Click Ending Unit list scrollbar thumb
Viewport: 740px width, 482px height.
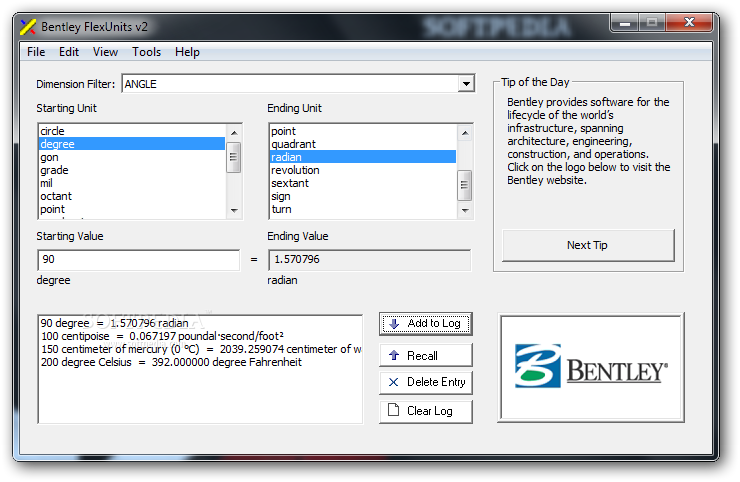[x=464, y=186]
